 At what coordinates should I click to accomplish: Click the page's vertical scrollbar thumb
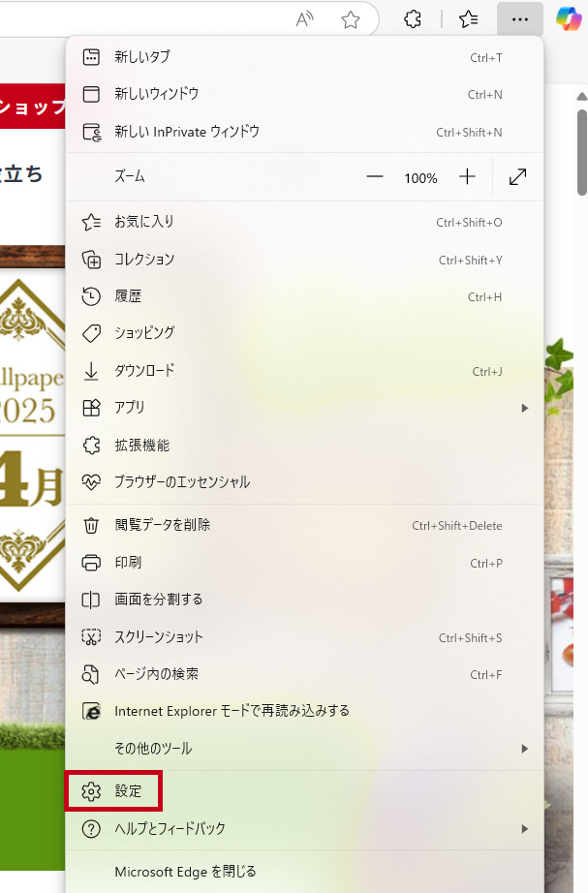click(582, 153)
